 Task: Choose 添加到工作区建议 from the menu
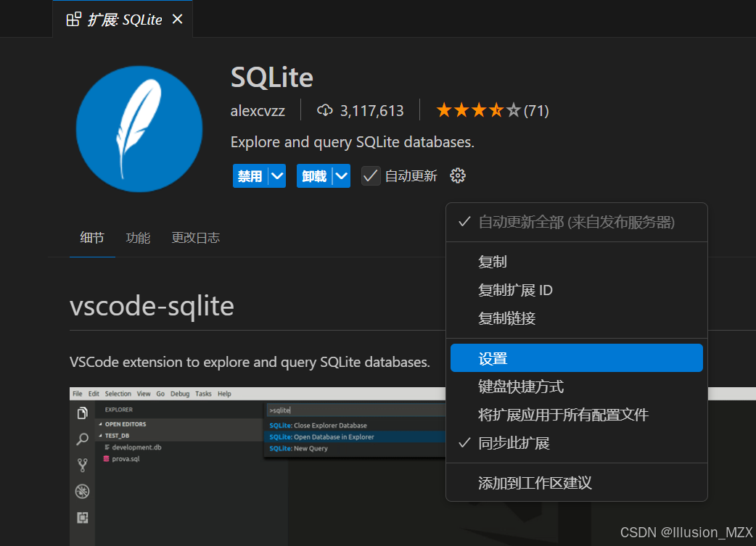click(577, 483)
